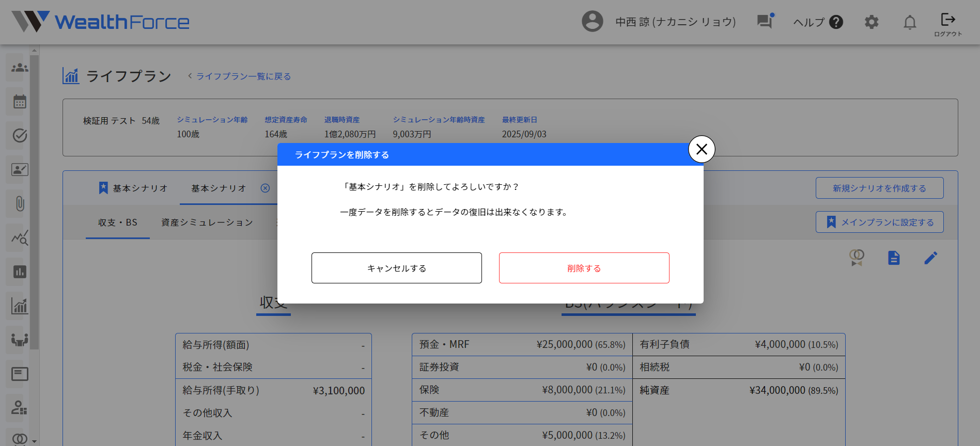980x446 pixels.
Task: Click 想定資産寿命 164歳 value
Action: coord(276,134)
